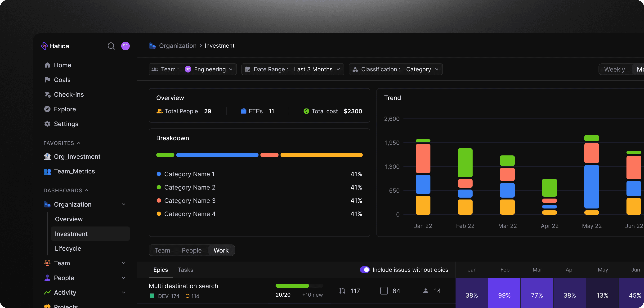Viewport: 644px width, 308px height.
Task: Open Home via house icon
Action: (47, 65)
